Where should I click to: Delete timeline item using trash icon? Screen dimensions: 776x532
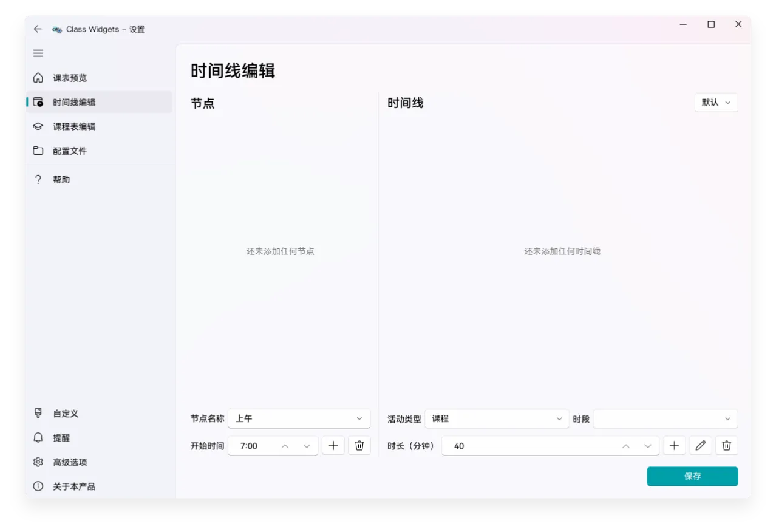point(726,446)
